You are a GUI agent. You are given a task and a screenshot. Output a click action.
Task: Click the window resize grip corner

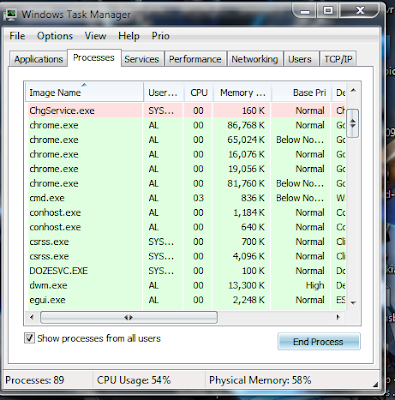pyautogui.click(x=376, y=384)
